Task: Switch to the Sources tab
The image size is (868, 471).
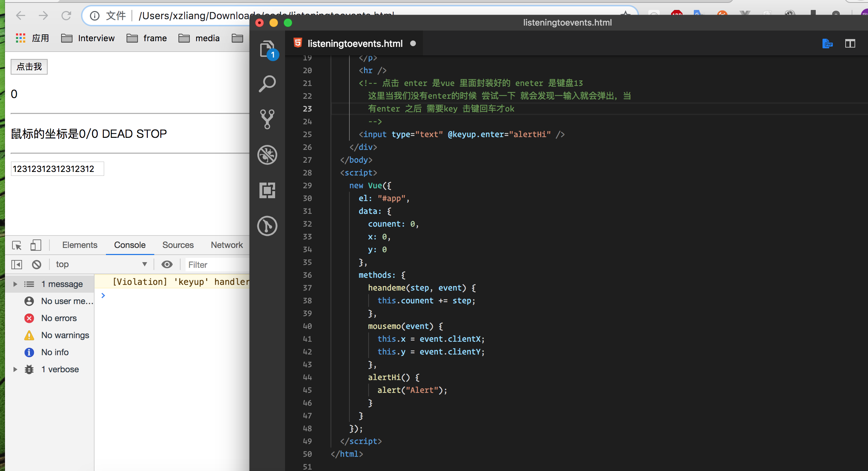Action: [x=178, y=245]
